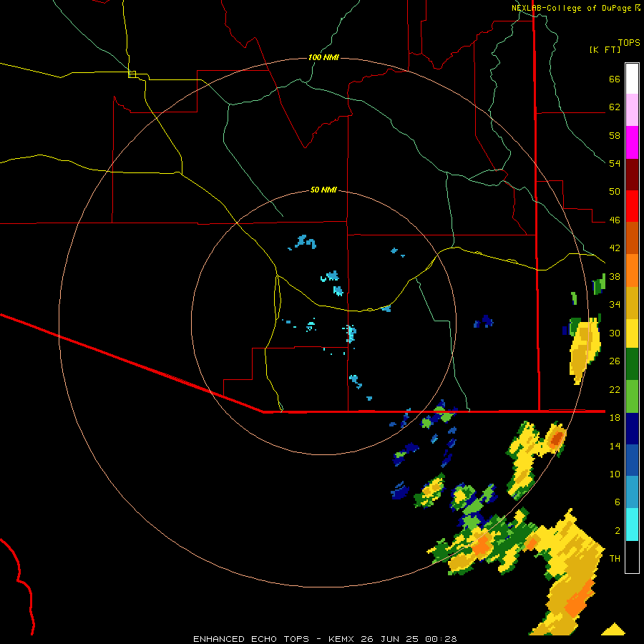Click the dark green 26 kft swatch
The width and height of the screenshot is (644, 644).
(632, 364)
